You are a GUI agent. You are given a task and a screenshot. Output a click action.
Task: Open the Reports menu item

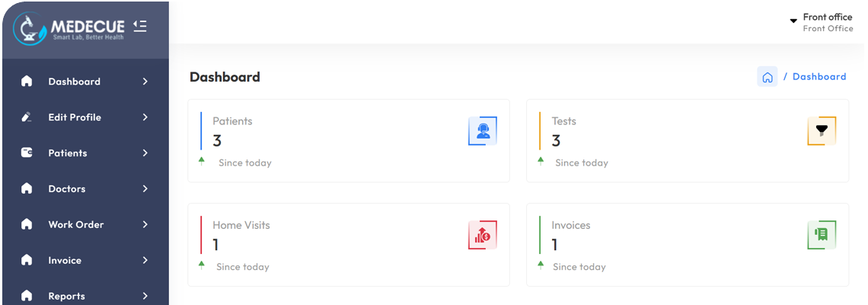click(x=66, y=296)
